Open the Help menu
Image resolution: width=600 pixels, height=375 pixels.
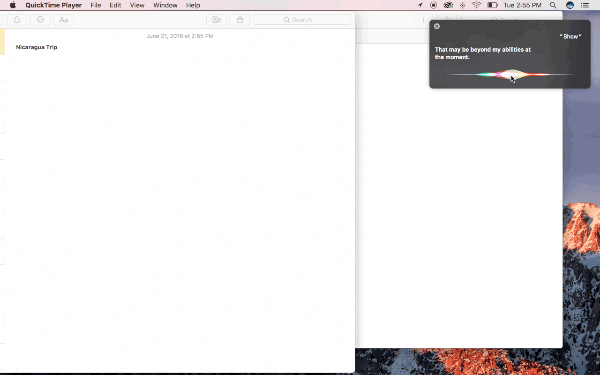[x=193, y=5]
